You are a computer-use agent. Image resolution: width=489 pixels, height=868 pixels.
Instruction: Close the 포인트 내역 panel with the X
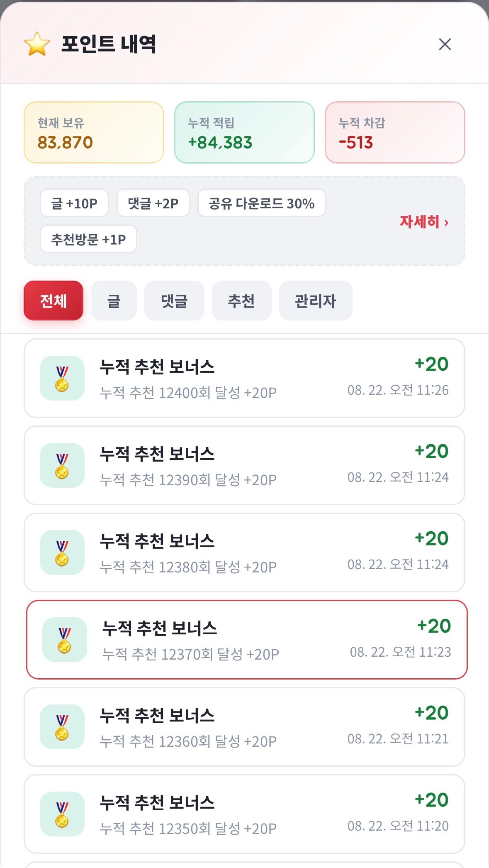pos(445,44)
